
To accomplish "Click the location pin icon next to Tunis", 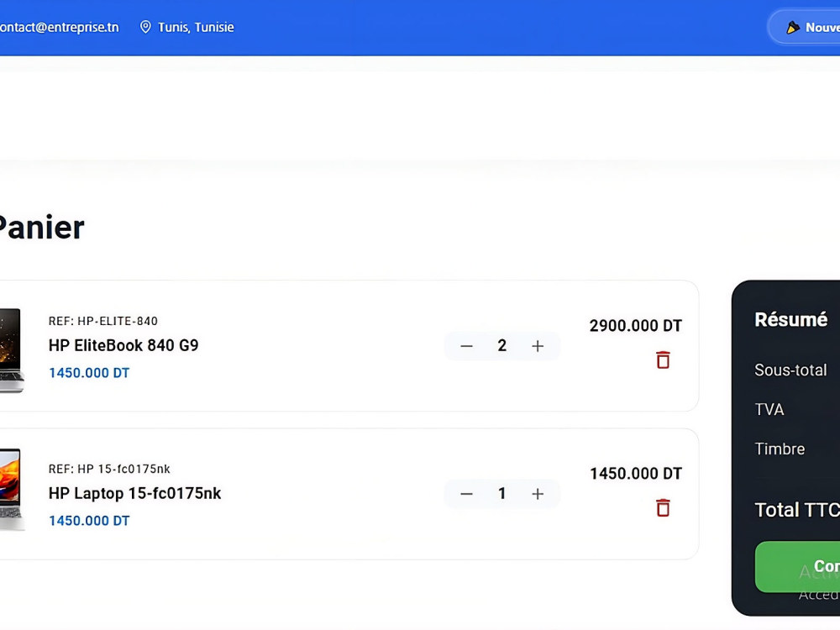I will (145, 27).
